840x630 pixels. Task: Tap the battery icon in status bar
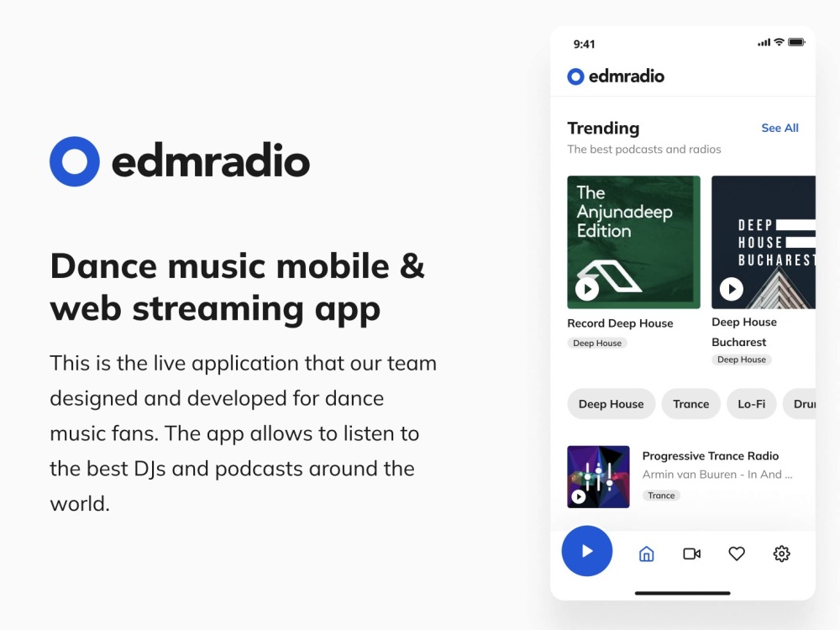click(796, 42)
